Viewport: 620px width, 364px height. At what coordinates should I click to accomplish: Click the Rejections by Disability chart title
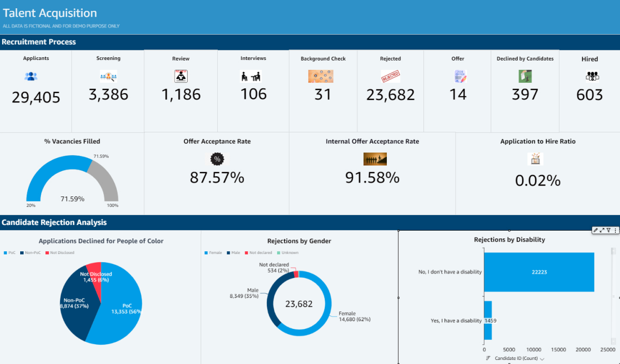pyautogui.click(x=509, y=239)
